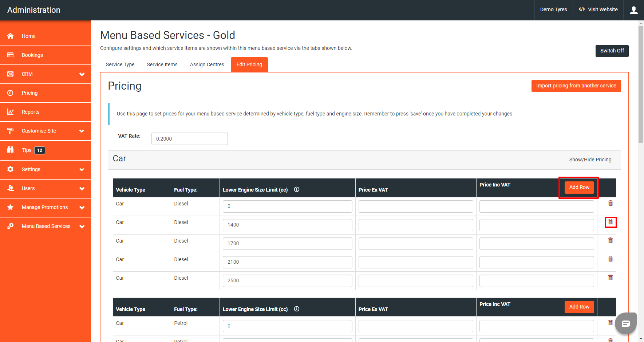Image resolution: width=644 pixels, height=342 pixels.
Task: Open the live chat bubble widget
Action: (x=626, y=323)
